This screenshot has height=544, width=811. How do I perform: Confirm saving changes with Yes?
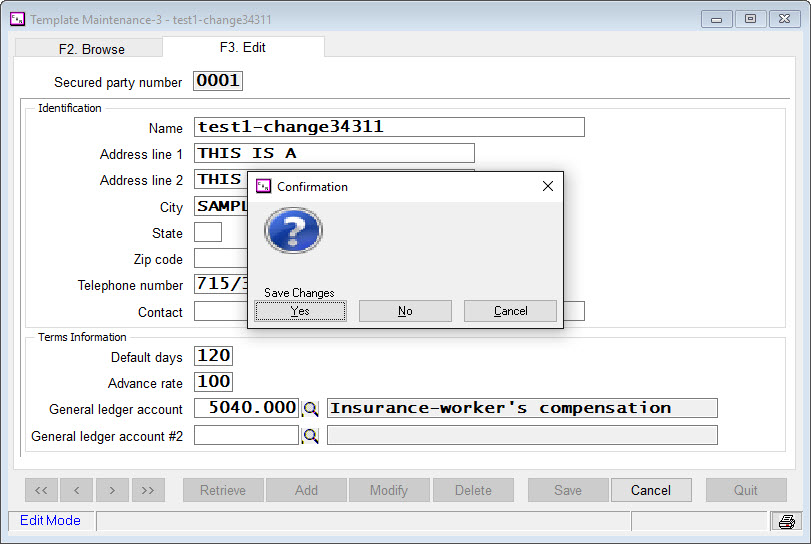click(300, 311)
